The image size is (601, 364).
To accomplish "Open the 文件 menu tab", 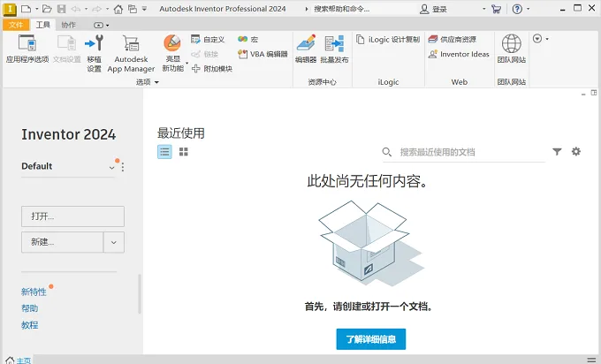I will [x=16, y=25].
